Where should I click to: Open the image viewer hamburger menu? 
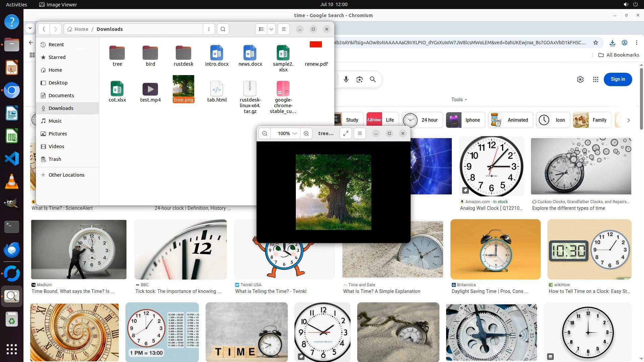point(360,133)
